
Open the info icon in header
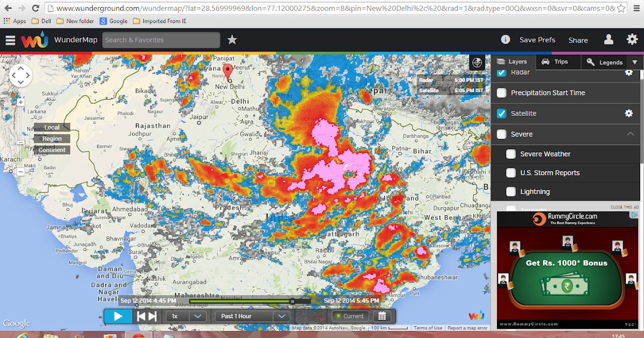(x=506, y=40)
